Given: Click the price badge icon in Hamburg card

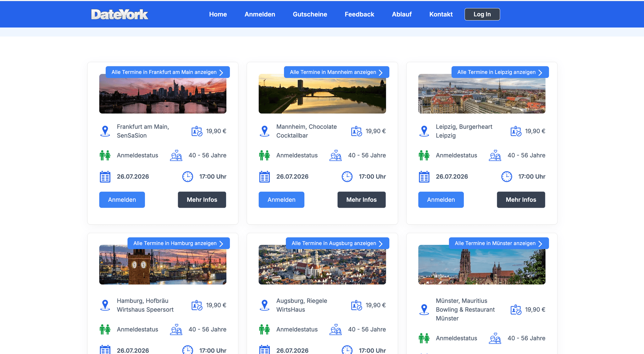Looking at the screenshot, I should pyautogui.click(x=197, y=305).
